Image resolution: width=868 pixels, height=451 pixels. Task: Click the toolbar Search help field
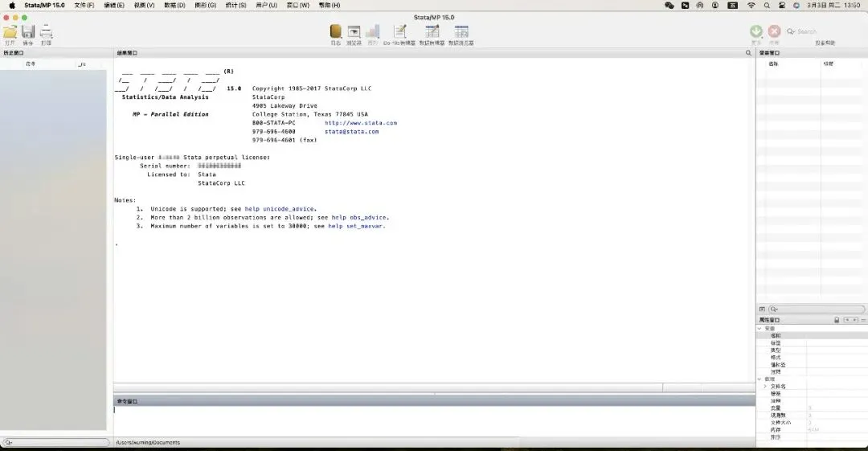click(x=825, y=31)
